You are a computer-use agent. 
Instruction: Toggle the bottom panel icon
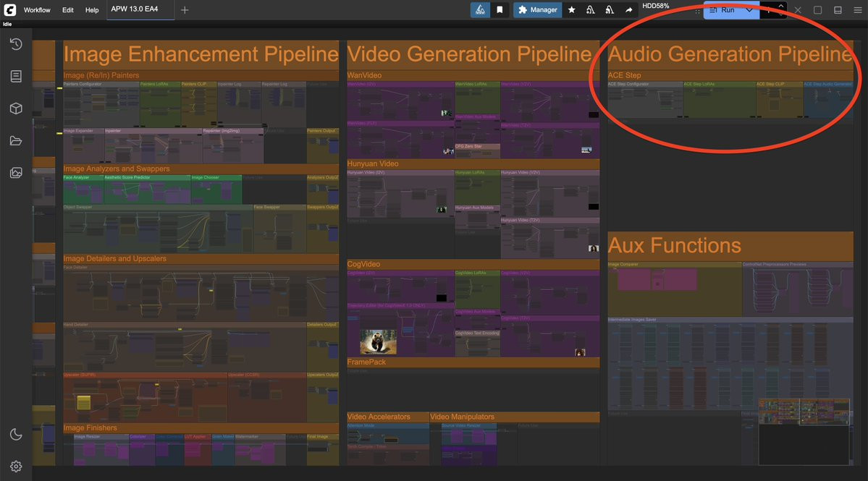pos(838,10)
